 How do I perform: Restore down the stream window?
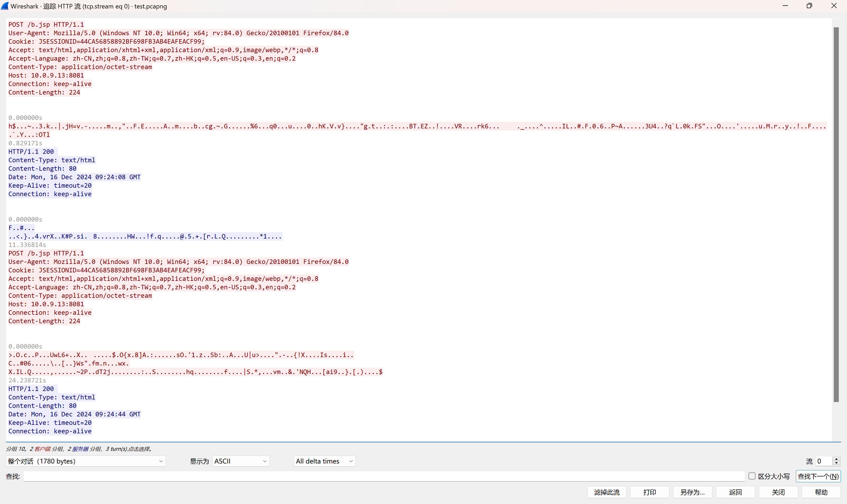click(x=809, y=6)
